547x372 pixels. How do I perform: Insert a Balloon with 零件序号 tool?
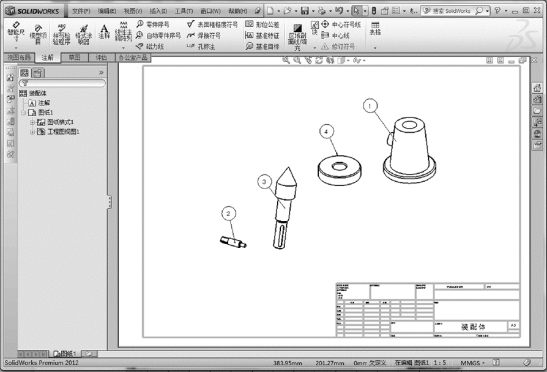tap(153, 24)
